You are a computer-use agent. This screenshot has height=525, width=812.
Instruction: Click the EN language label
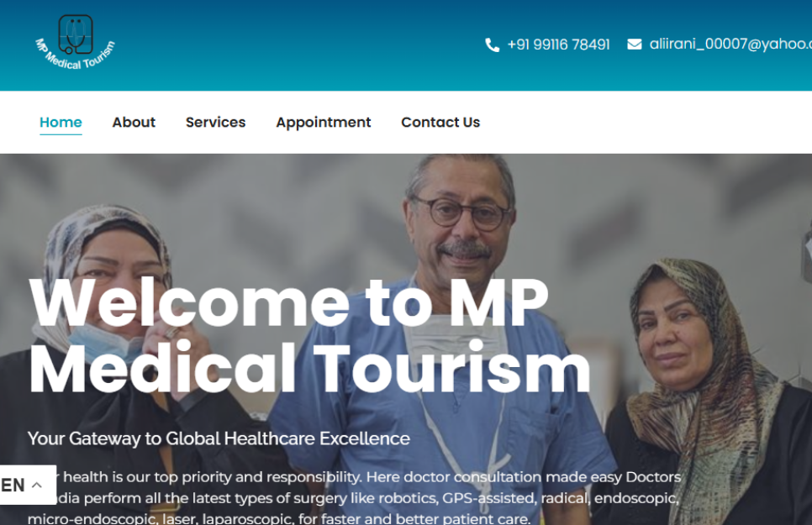pyautogui.click(x=13, y=486)
